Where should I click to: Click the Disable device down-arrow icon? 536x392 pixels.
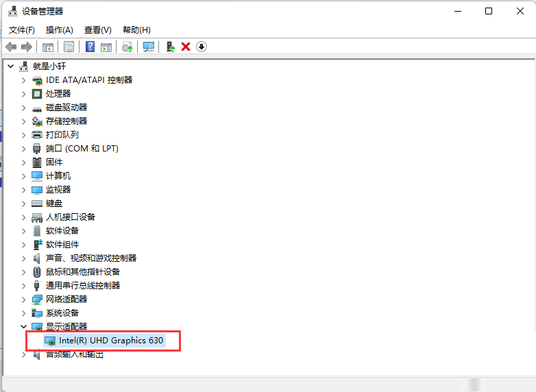point(202,47)
